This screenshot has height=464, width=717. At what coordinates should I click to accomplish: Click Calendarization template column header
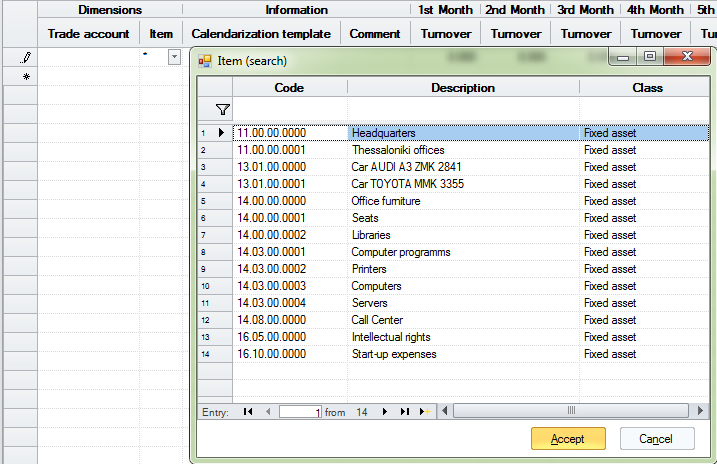coord(261,34)
